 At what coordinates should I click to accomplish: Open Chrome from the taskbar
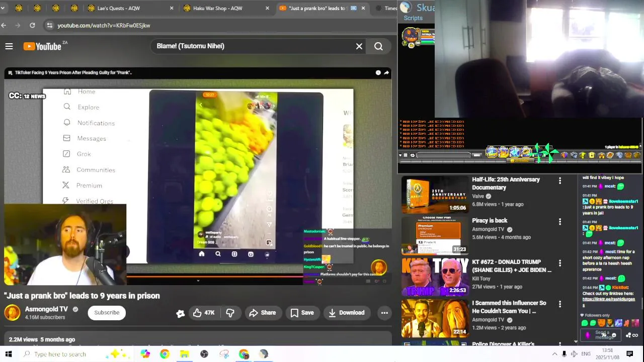tap(165, 354)
